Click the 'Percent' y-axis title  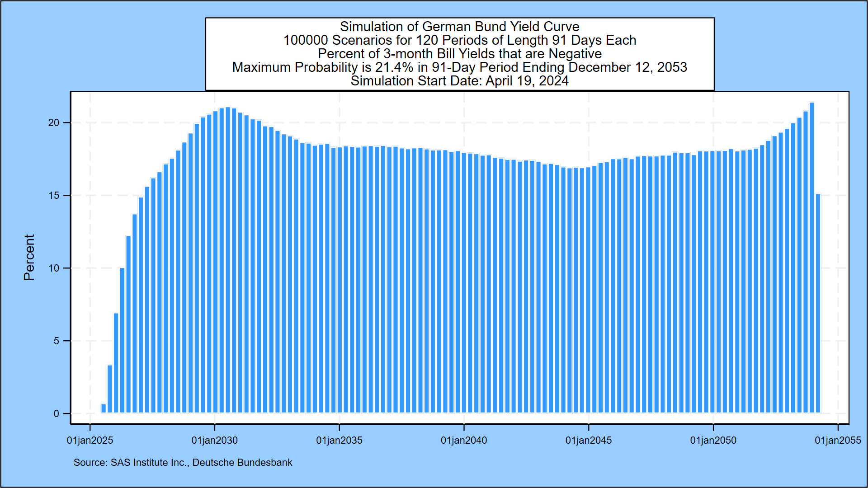coord(29,258)
